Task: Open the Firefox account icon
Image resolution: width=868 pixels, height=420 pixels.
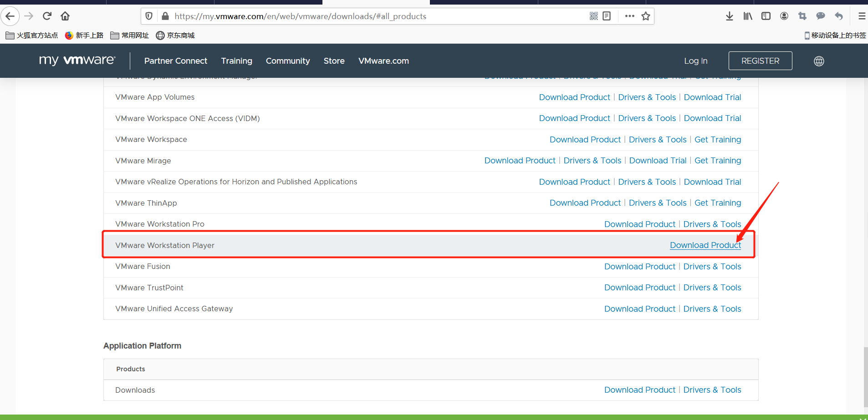Action: (784, 16)
